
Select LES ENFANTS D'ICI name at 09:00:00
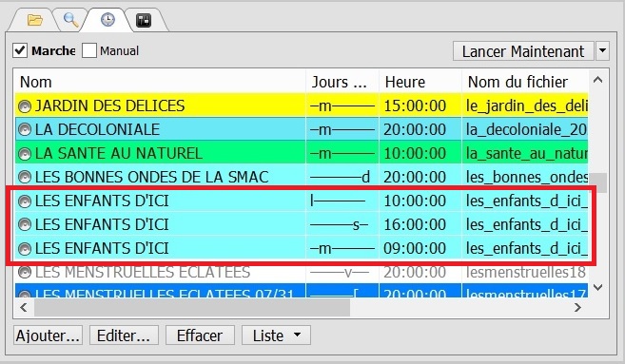[x=102, y=248]
